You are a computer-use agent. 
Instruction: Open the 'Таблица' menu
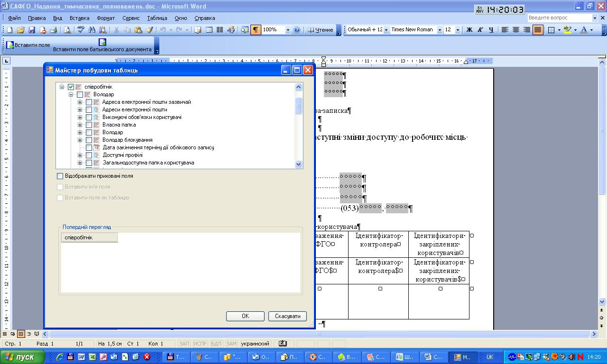[156, 18]
